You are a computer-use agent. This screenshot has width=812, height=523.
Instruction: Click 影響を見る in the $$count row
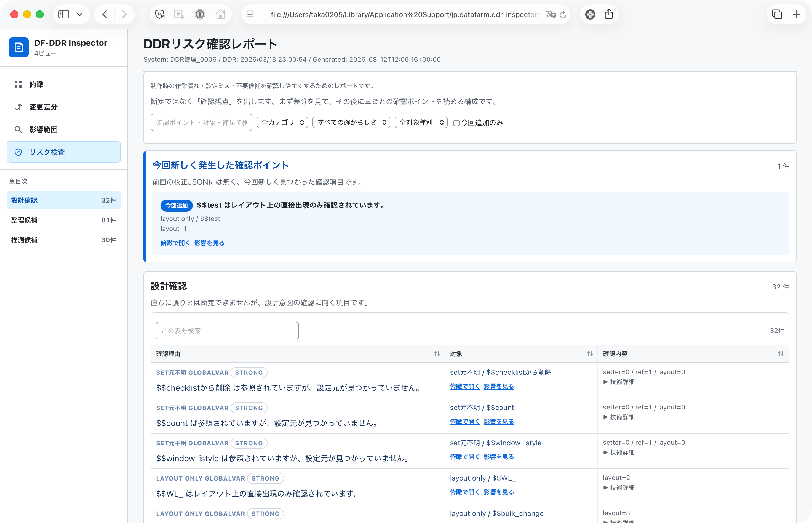[x=499, y=422]
